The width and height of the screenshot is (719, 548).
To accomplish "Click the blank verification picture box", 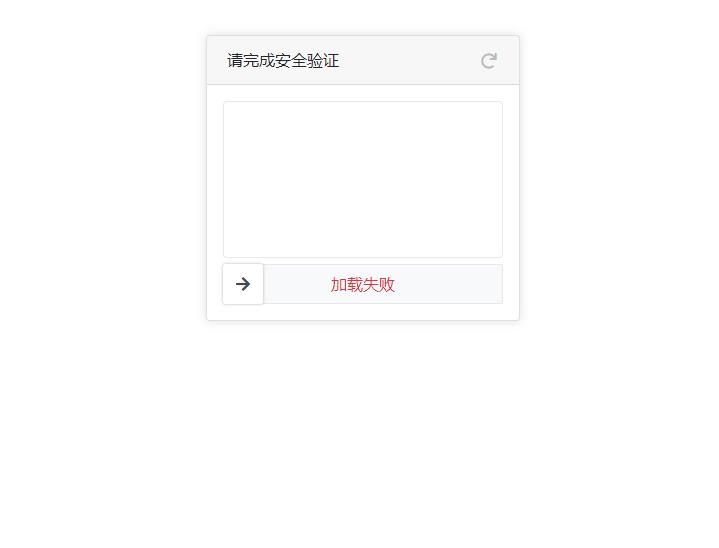I will (363, 179).
